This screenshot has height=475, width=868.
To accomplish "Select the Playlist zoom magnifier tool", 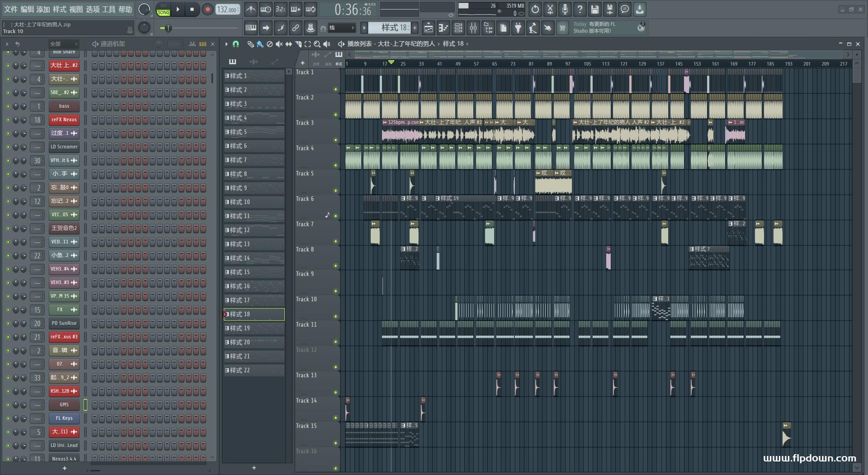I will [317, 44].
